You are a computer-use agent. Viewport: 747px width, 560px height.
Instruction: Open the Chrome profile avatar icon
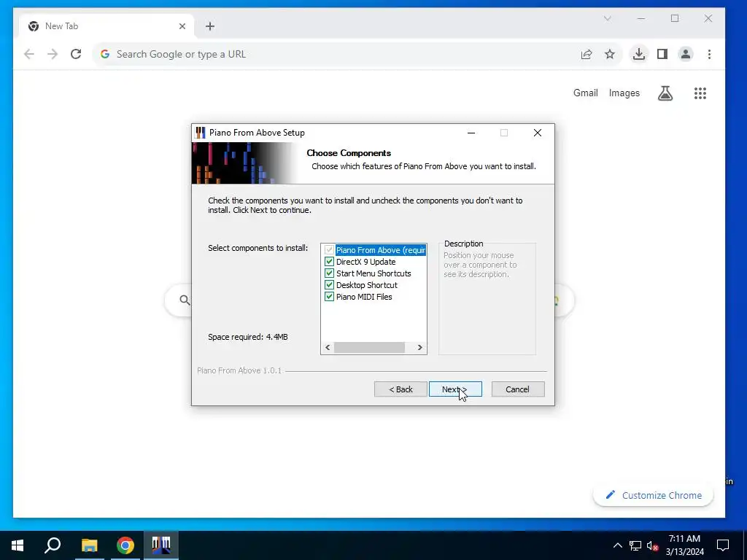686,54
